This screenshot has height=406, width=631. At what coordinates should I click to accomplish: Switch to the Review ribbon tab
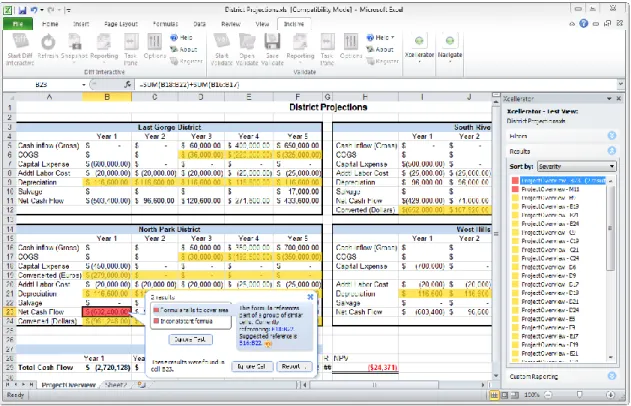pyautogui.click(x=231, y=24)
